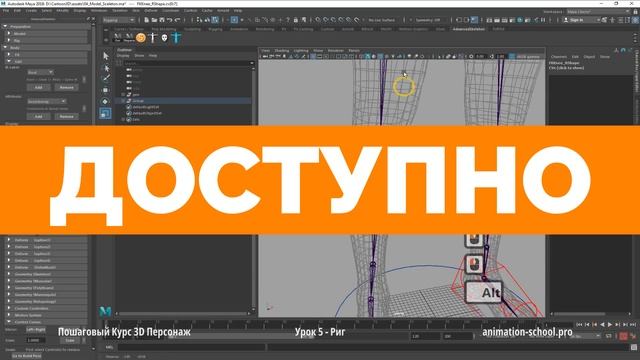Click the Left>Right mirror button
Image resolution: width=640 pixels, height=360 pixels.
[36, 329]
